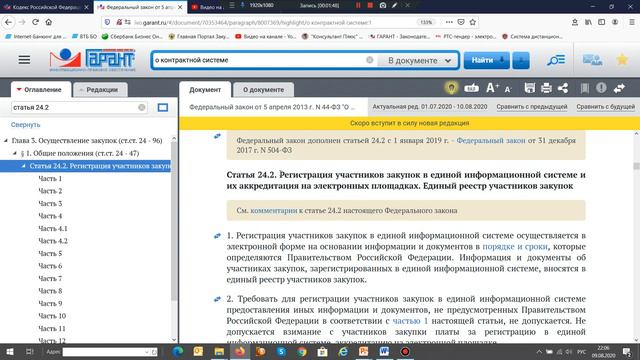This screenshot has width=640, height=360.
Task: Open the 'Видео на' YouTube browser tab
Action: pyautogui.click(x=207, y=7)
